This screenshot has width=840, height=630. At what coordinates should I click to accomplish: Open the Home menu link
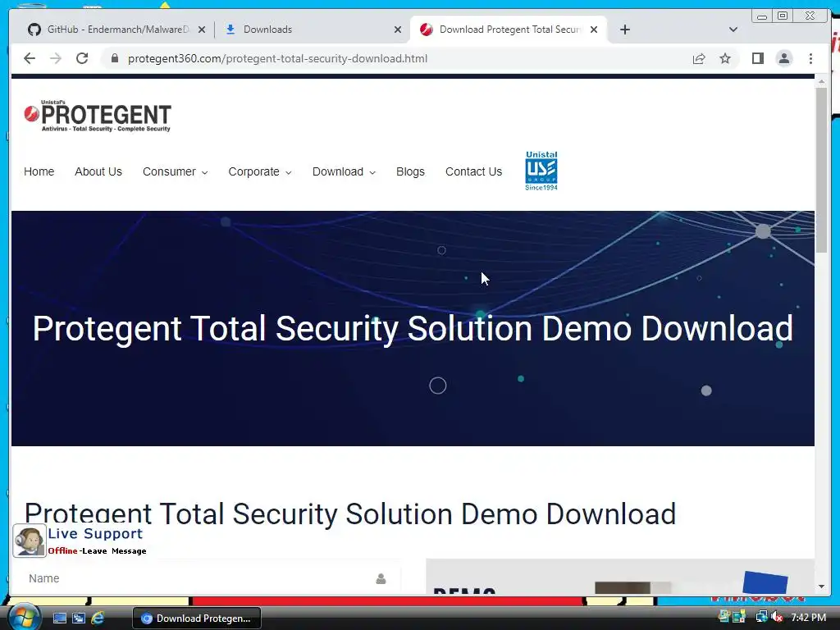[x=39, y=171]
